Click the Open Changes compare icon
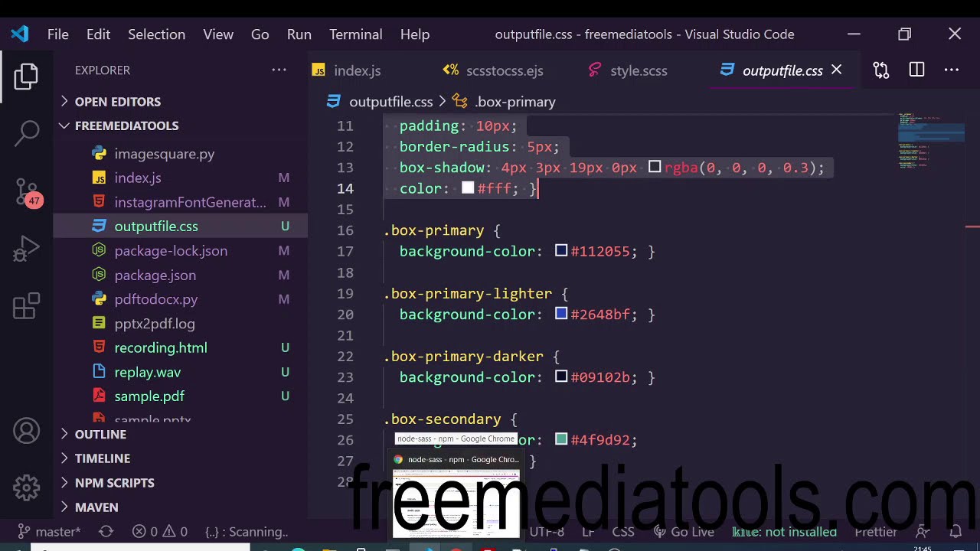Image resolution: width=980 pixels, height=551 pixels. point(881,70)
